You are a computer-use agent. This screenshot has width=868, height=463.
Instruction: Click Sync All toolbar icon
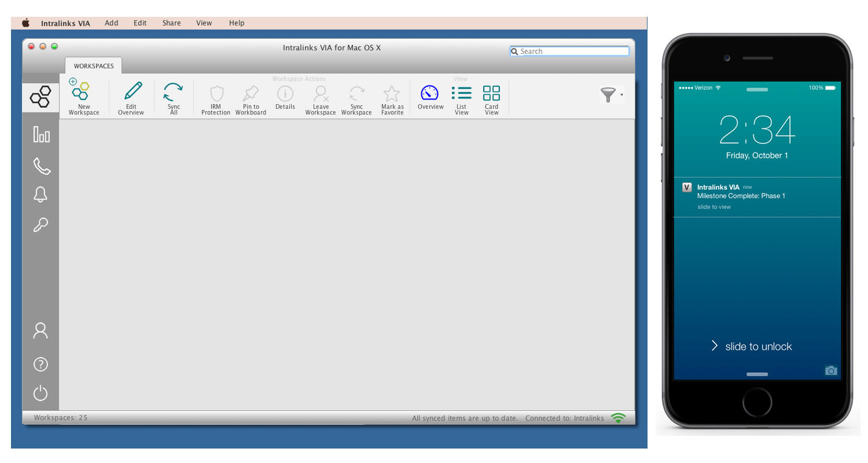pos(174,97)
